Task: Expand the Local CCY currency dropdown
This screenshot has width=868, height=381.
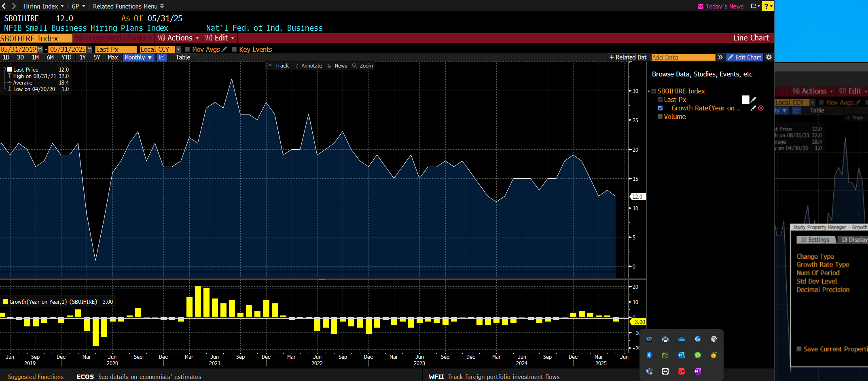Action: [x=178, y=49]
